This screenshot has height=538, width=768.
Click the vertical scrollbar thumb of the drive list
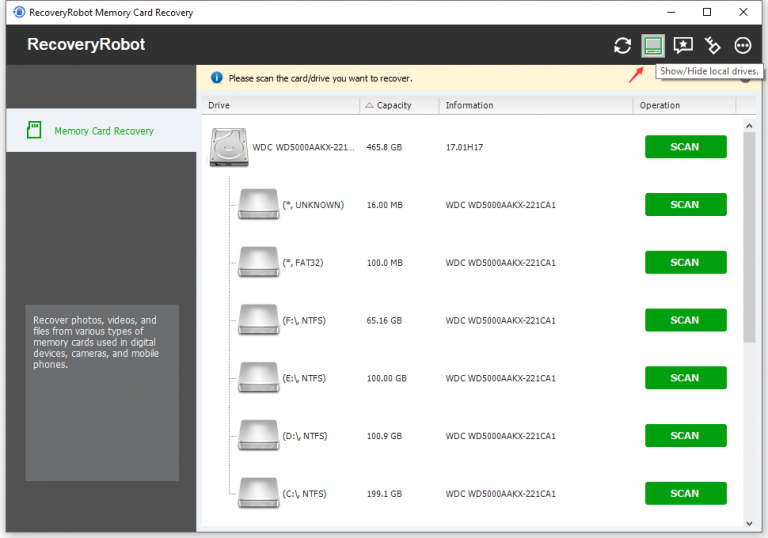[749, 237]
